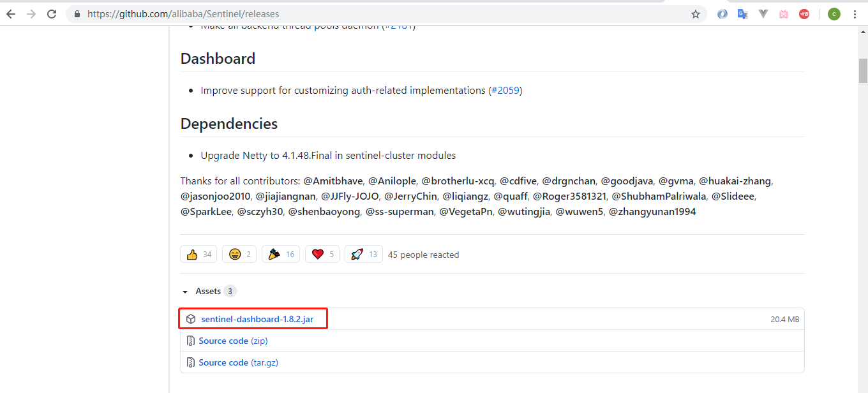
Task: Download Source code (zip)
Action: 233,341
